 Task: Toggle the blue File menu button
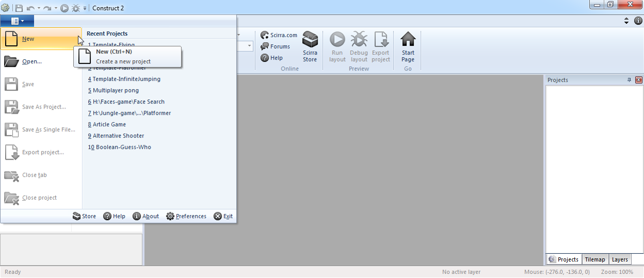[18, 21]
